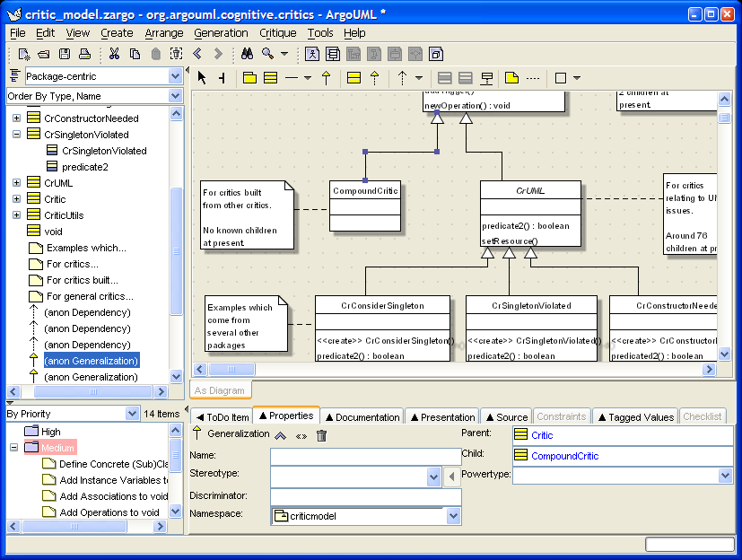Switch to the Documentation tab
The width and height of the screenshot is (742, 560).
point(362,417)
